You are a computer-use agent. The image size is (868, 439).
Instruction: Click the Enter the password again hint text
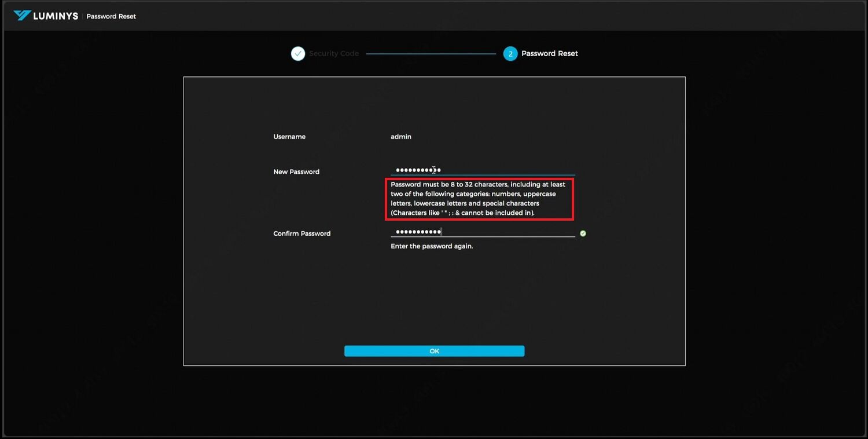(x=432, y=246)
